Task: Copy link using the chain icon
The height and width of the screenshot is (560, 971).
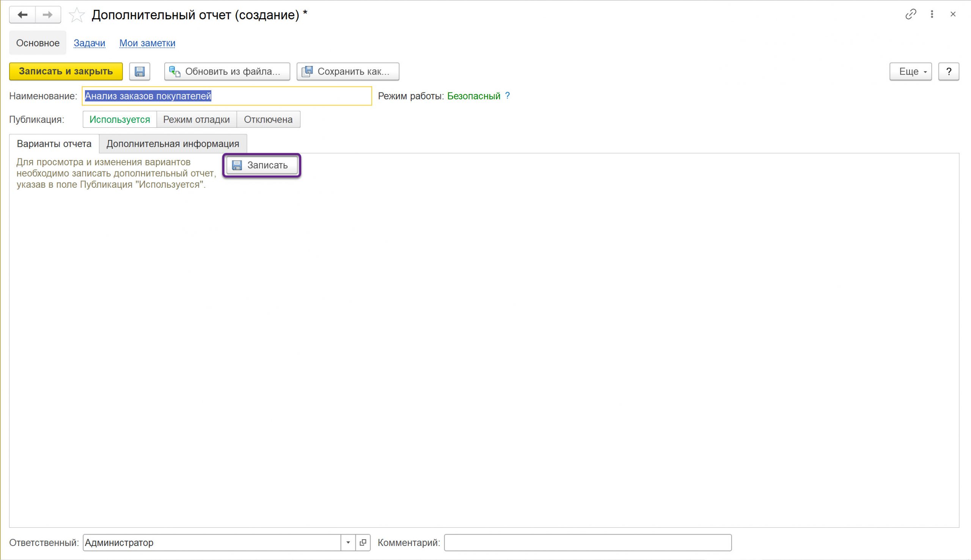Action: click(911, 14)
